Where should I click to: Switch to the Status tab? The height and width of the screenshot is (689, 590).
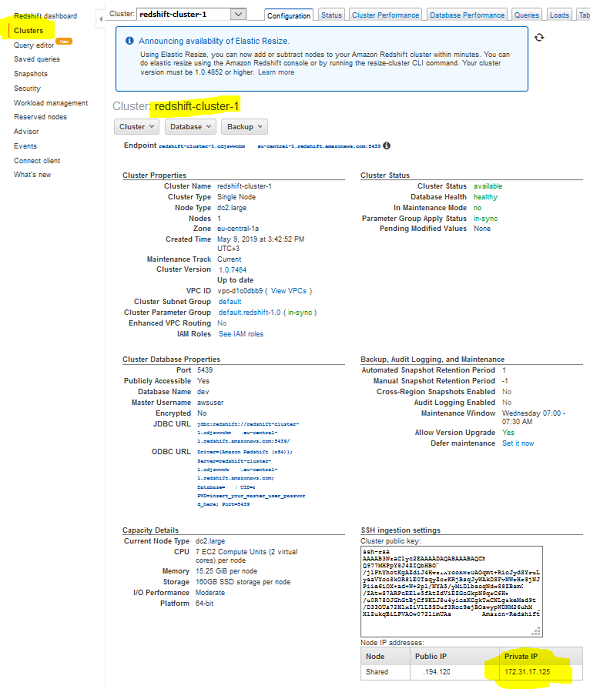click(x=331, y=15)
